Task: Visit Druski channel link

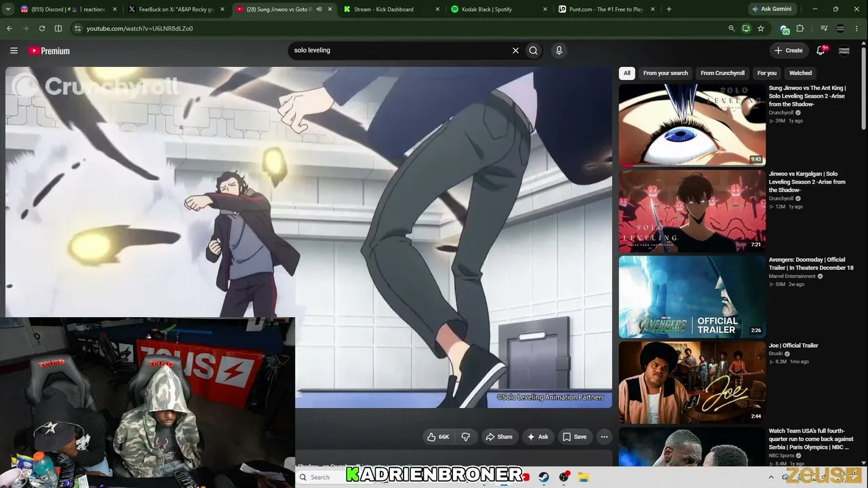Action: point(776,354)
